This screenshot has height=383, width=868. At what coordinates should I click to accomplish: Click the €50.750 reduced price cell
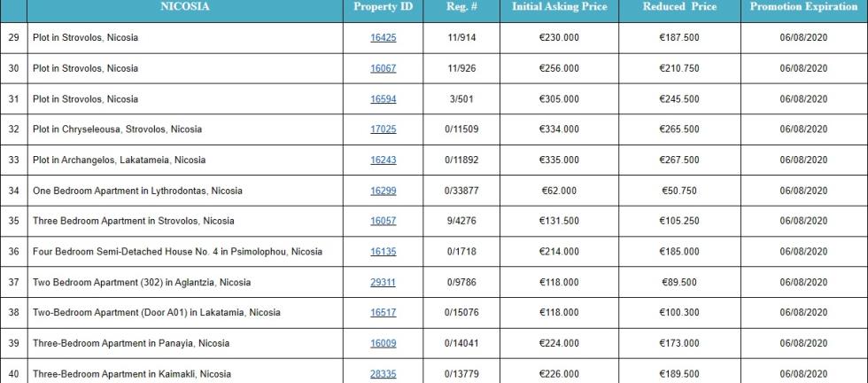(x=679, y=191)
